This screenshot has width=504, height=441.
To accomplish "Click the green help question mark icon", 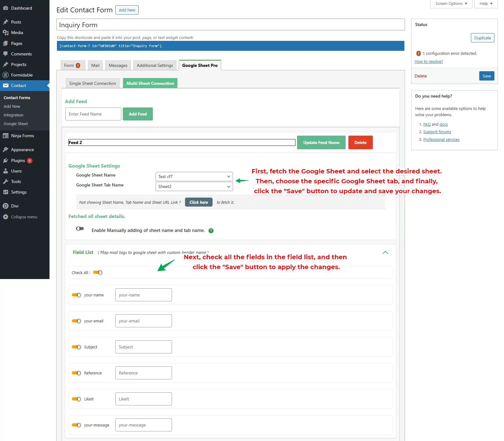I will click(211, 231).
